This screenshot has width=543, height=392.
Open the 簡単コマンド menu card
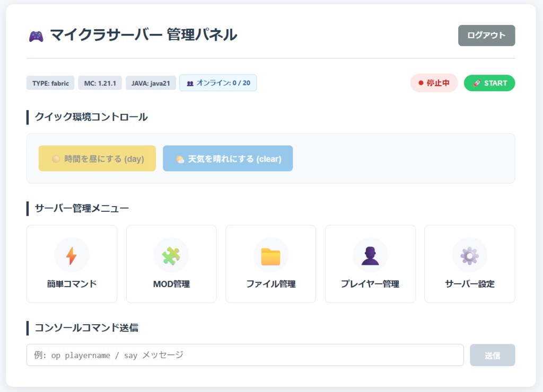72,264
